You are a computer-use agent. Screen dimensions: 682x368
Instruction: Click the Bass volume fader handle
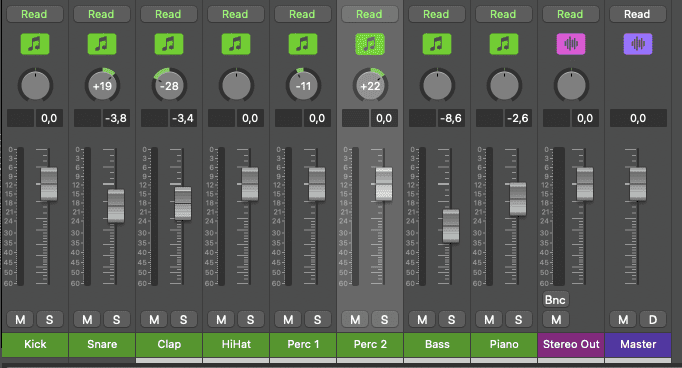[x=451, y=226]
